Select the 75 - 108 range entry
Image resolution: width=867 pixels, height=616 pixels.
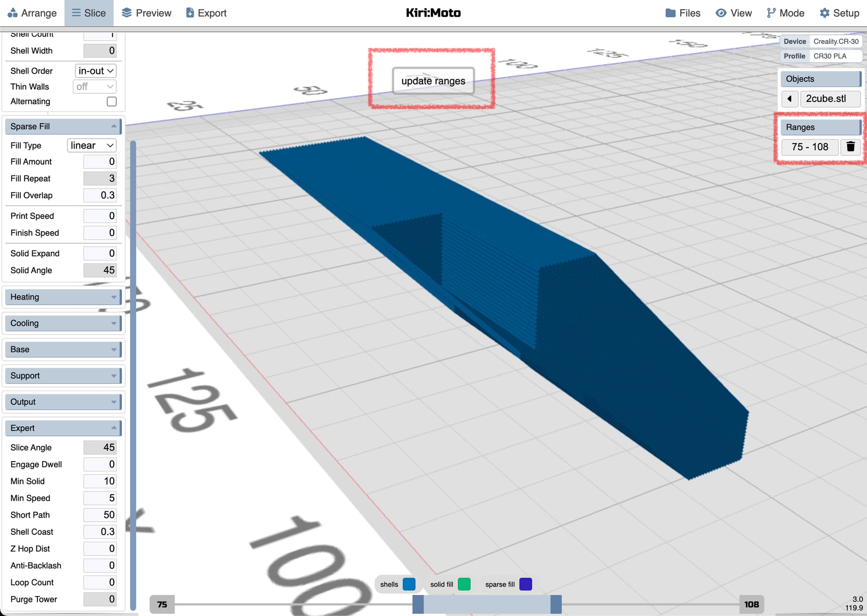[810, 147]
